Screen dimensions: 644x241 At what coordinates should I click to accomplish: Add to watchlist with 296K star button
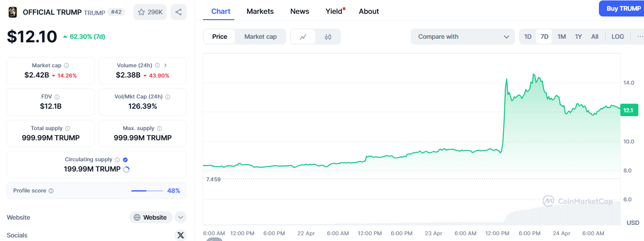150,12
